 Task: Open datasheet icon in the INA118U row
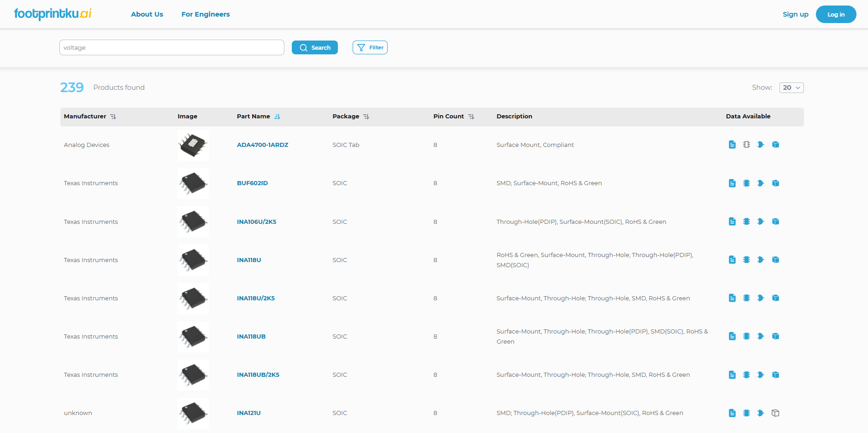(x=732, y=260)
